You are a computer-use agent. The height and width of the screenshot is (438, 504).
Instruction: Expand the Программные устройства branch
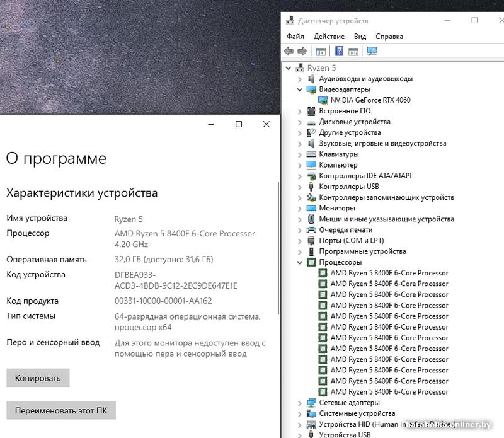300,252
